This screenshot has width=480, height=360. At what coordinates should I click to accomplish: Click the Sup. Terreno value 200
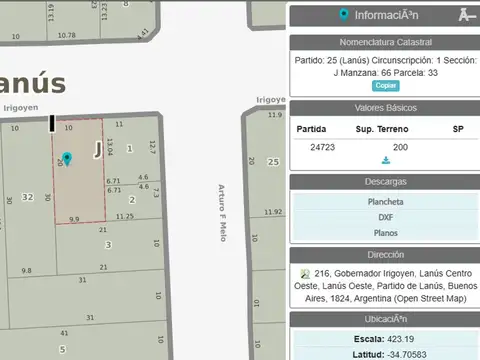pyautogui.click(x=400, y=147)
